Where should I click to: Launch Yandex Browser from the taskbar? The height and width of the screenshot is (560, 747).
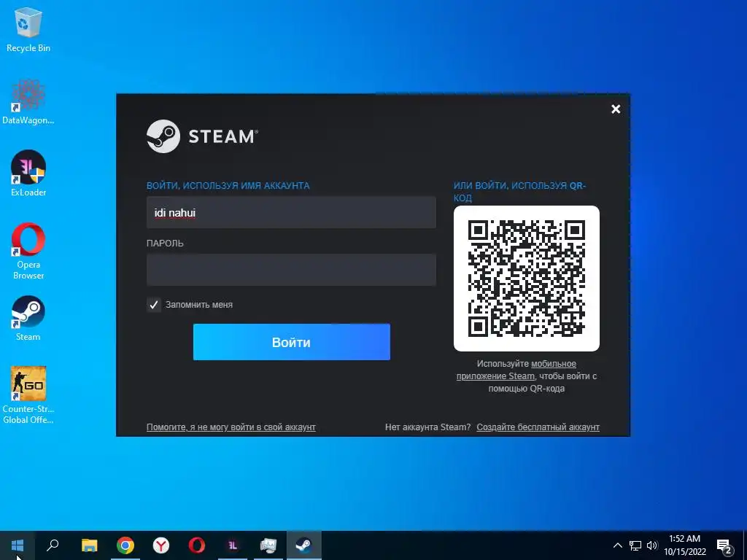coord(161,545)
